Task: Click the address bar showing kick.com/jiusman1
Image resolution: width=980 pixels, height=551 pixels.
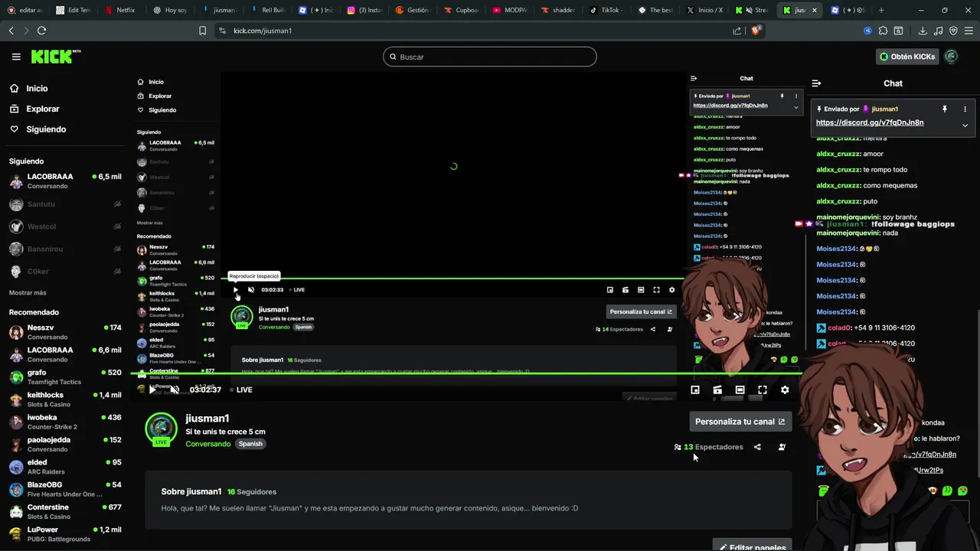Action: click(x=478, y=31)
